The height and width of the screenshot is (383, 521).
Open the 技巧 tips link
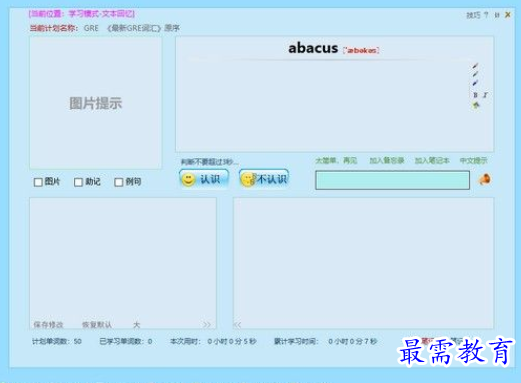click(473, 15)
